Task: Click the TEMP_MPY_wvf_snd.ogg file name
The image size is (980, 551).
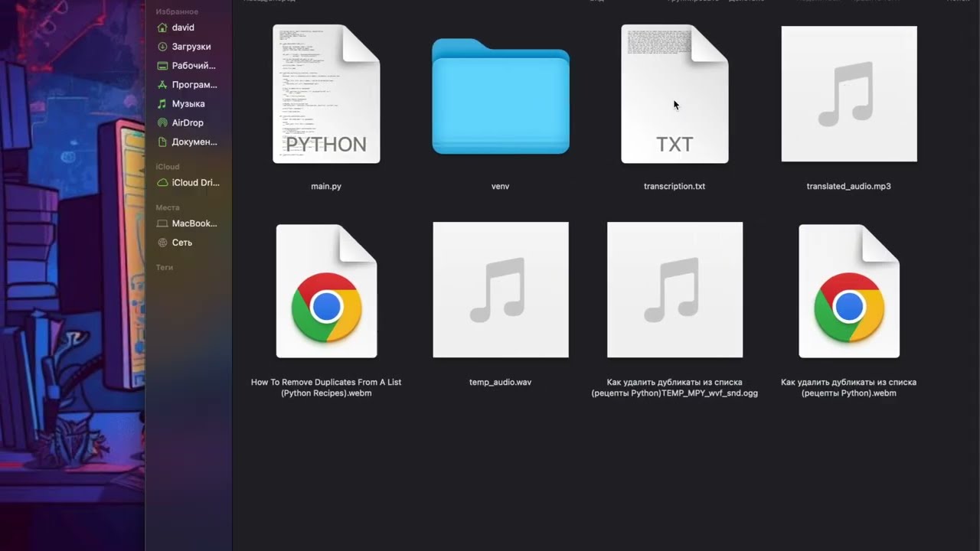Action: click(x=675, y=388)
